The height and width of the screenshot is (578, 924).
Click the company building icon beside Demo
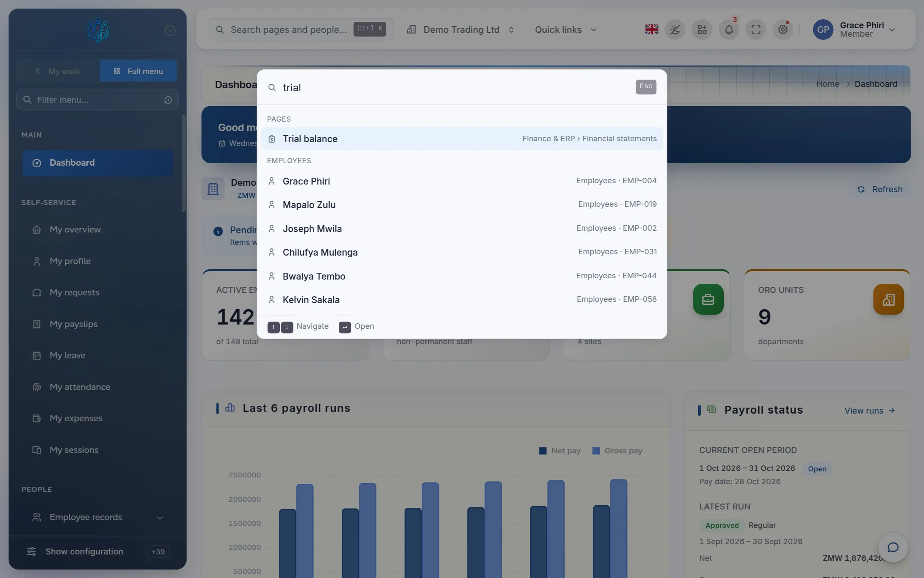point(213,189)
